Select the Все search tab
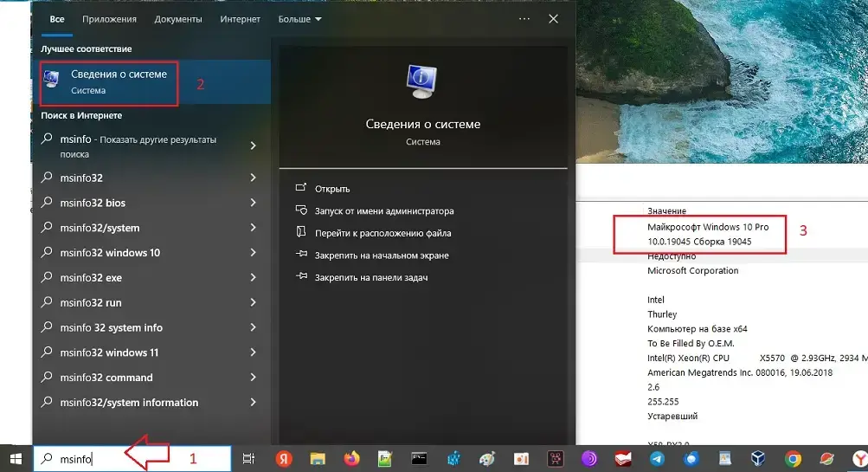This screenshot has width=868, height=472. (57, 19)
